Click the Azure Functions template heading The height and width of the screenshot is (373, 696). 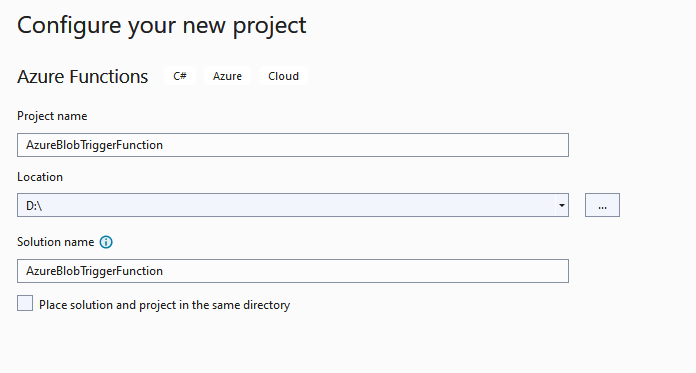coord(83,76)
